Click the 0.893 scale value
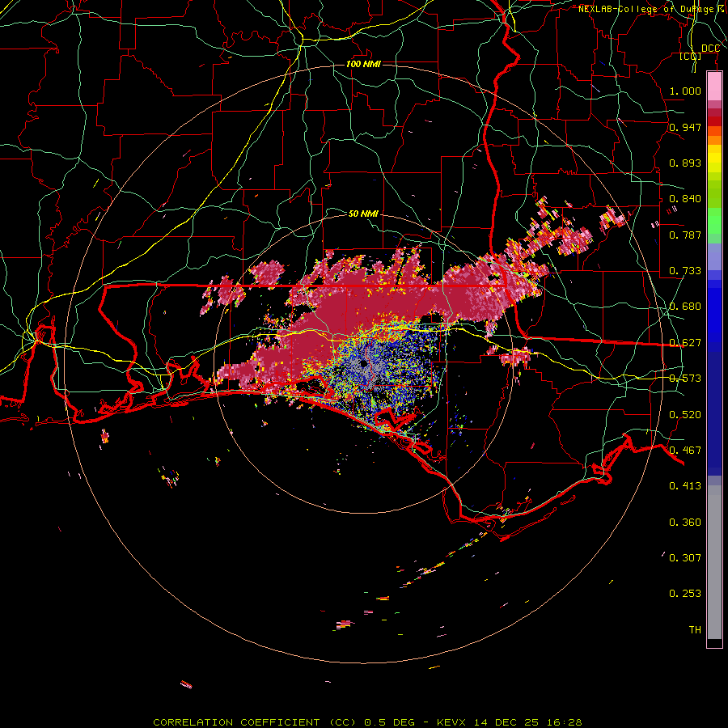The height and width of the screenshot is (728, 728). [685, 163]
